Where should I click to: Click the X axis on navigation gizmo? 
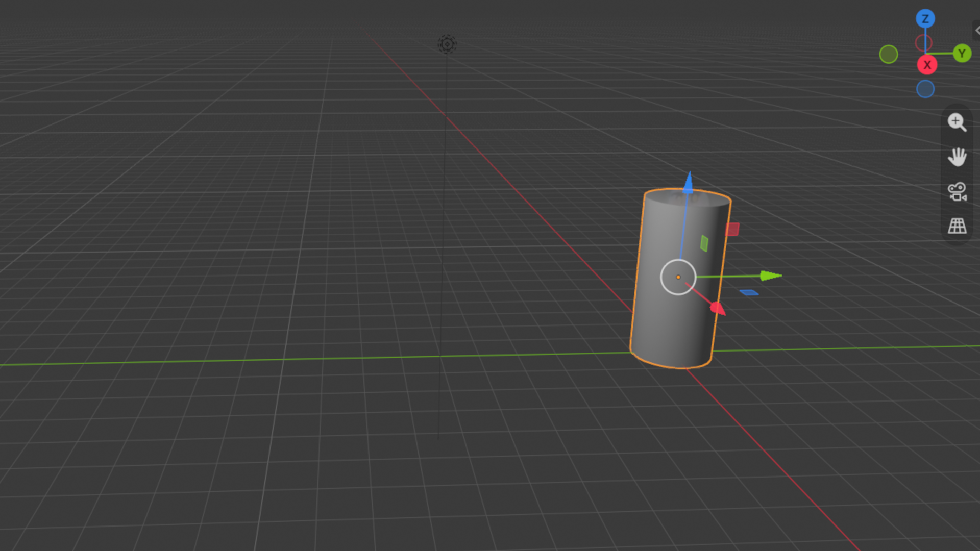927,65
